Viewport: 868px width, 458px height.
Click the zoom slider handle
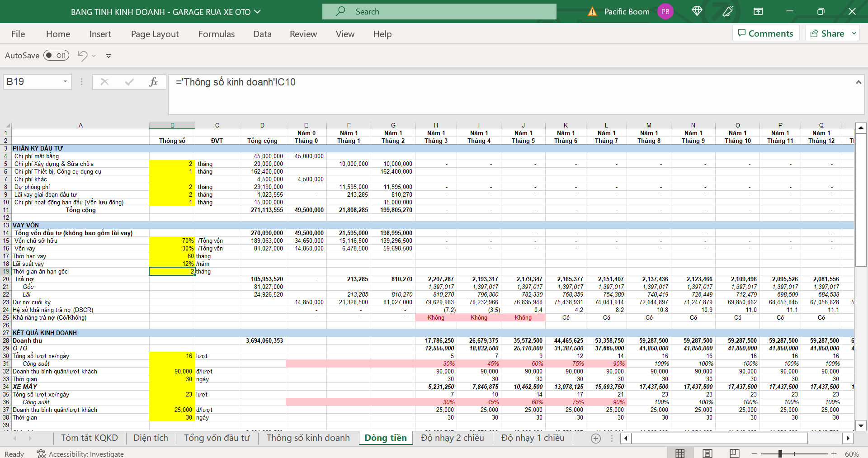point(780,453)
